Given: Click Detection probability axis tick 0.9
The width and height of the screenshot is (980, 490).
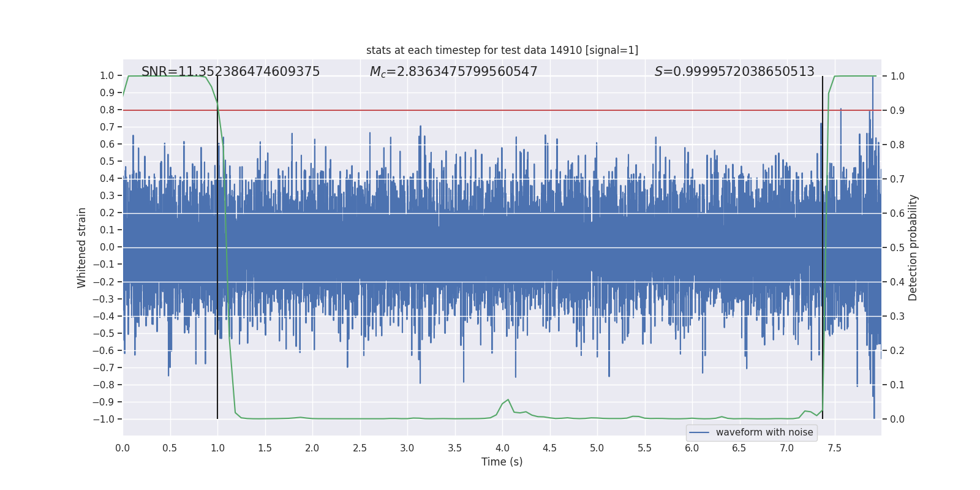Looking at the screenshot, I should coord(897,110).
